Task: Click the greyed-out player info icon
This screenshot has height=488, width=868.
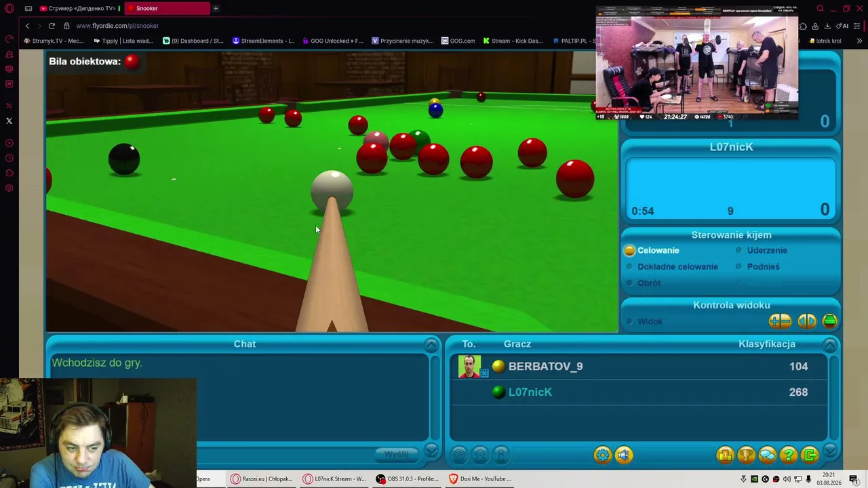Action: tap(501, 455)
